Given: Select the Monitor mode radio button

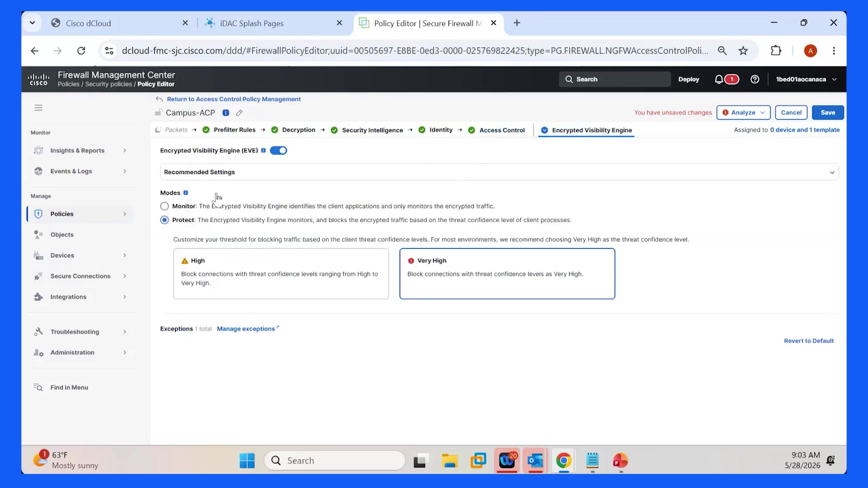Looking at the screenshot, I should [x=165, y=206].
